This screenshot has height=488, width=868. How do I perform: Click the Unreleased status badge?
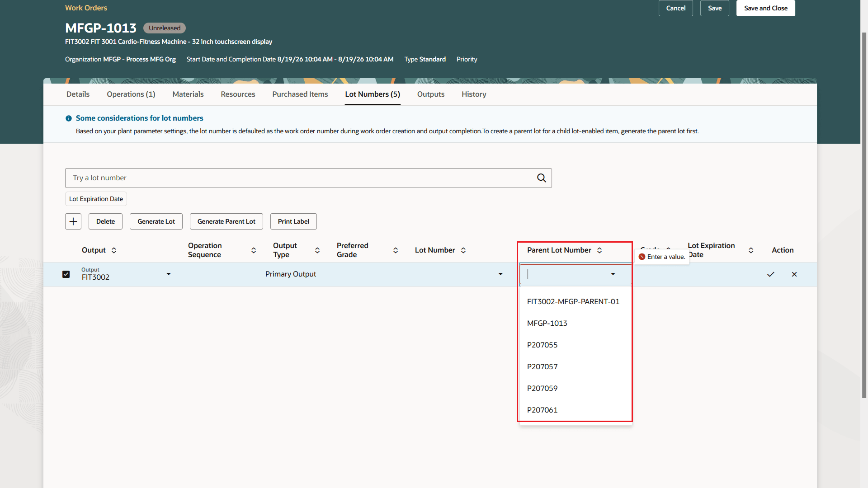[165, 28]
